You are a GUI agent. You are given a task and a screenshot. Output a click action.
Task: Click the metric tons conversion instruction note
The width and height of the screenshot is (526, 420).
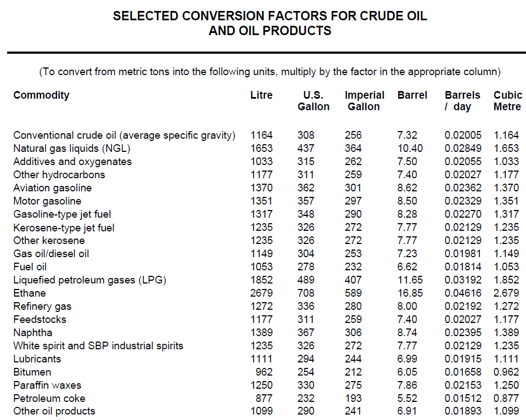coord(270,72)
